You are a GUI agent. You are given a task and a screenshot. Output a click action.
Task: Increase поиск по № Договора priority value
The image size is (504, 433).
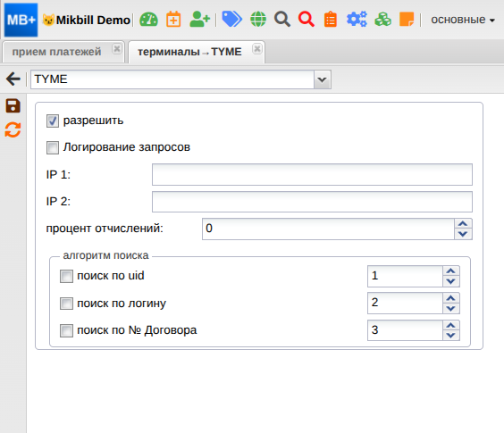(450, 325)
